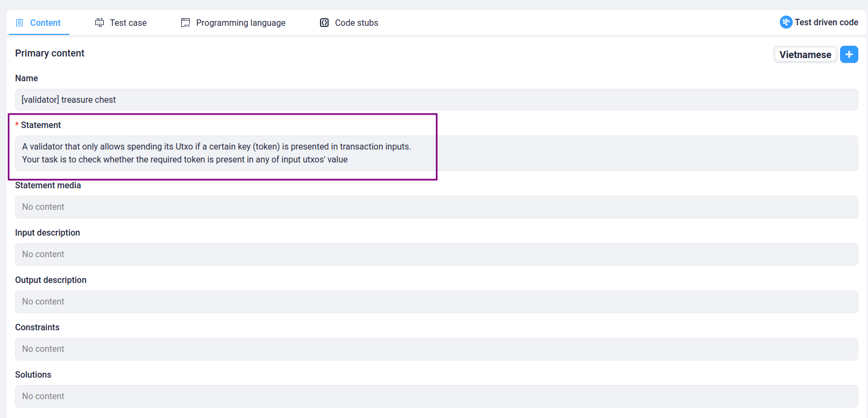The width and height of the screenshot is (868, 418).
Task: Select the Content tab
Action: point(38,23)
